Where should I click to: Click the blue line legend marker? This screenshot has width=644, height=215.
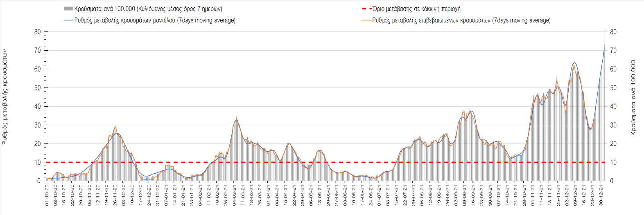pyautogui.click(x=68, y=20)
